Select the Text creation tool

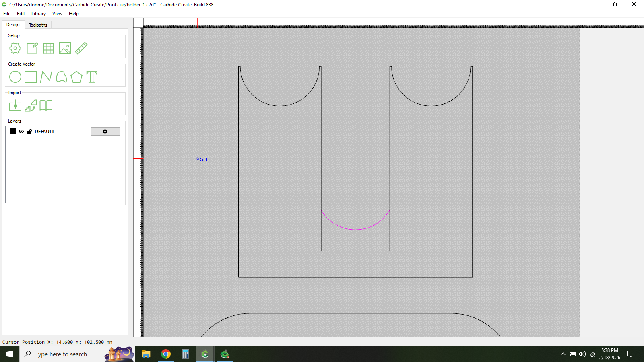(92, 77)
